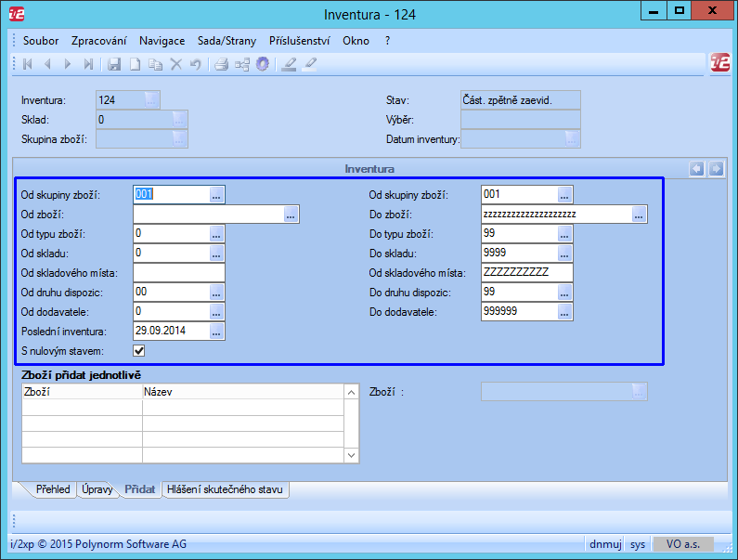Click the Zboží column header in list

coord(83,392)
